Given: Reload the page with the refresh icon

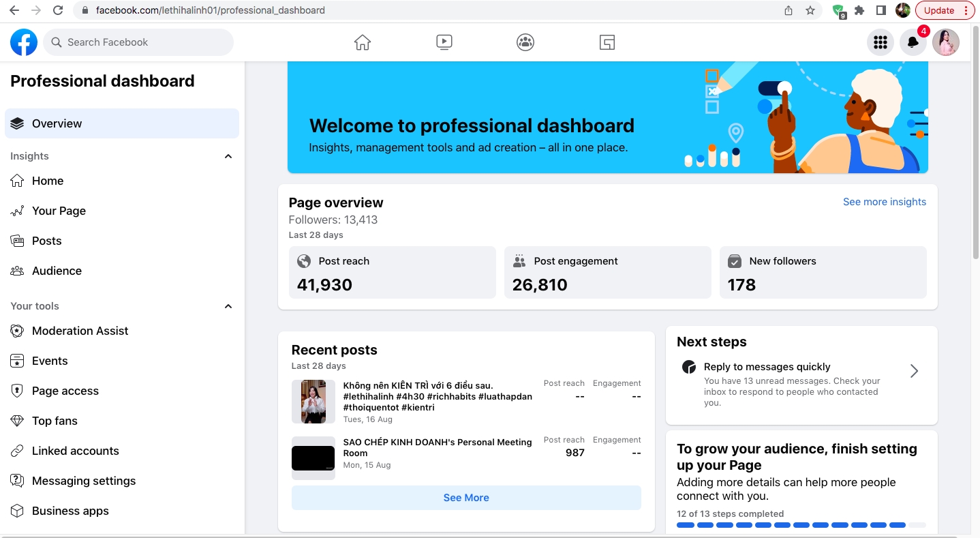Looking at the screenshot, I should tap(58, 10).
